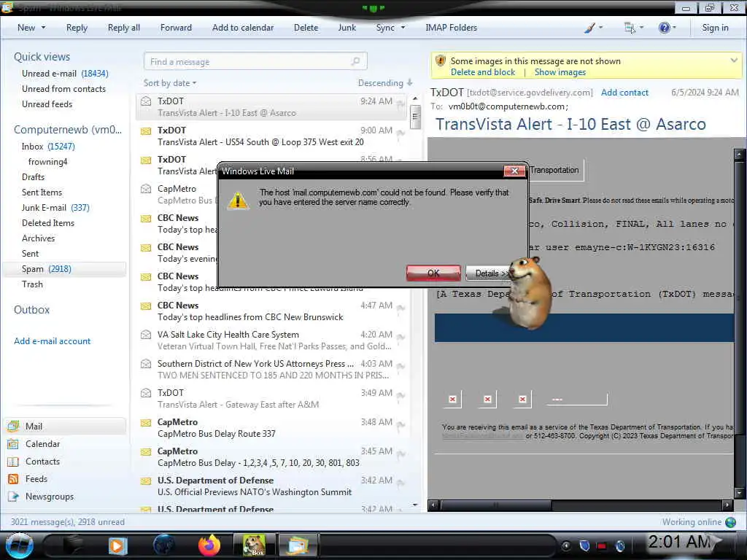Click Add contact link for TxDOT
This screenshot has height=560, width=747.
click(x=624, y=93)
